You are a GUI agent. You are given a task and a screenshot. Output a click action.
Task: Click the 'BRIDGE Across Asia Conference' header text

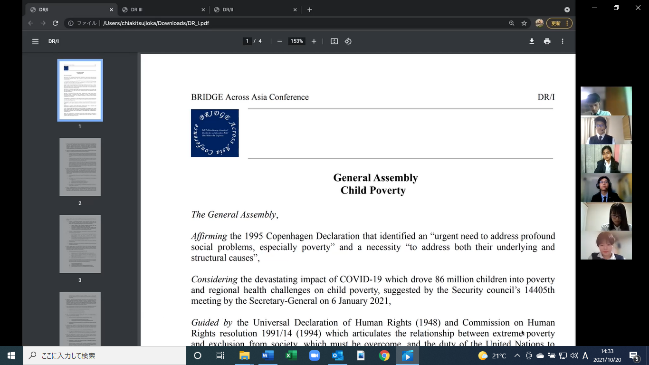[250, 97]
